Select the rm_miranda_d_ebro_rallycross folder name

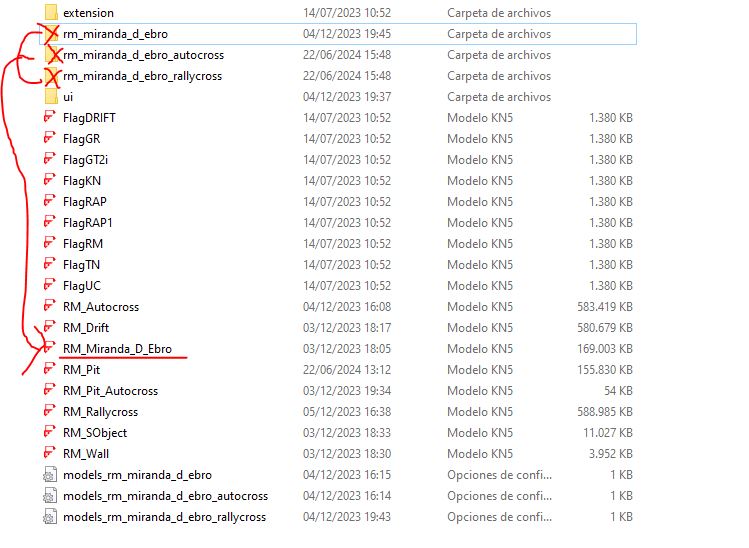(142, 76)
